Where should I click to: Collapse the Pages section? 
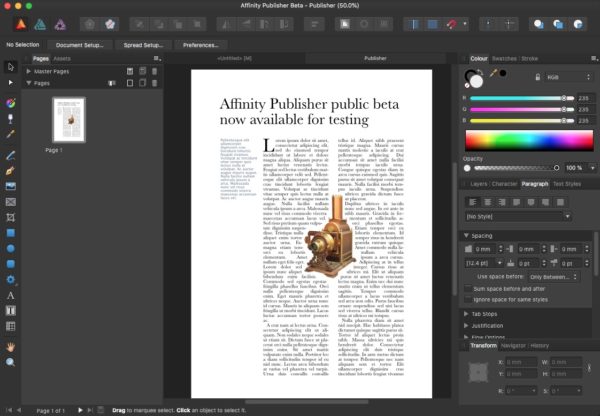click(x=28, y=83)
